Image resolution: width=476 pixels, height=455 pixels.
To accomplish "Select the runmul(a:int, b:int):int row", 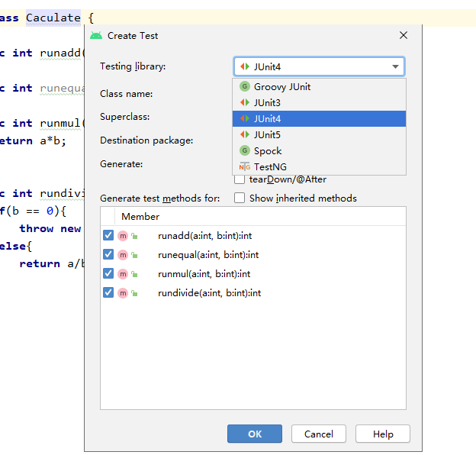I will point(253,274).
